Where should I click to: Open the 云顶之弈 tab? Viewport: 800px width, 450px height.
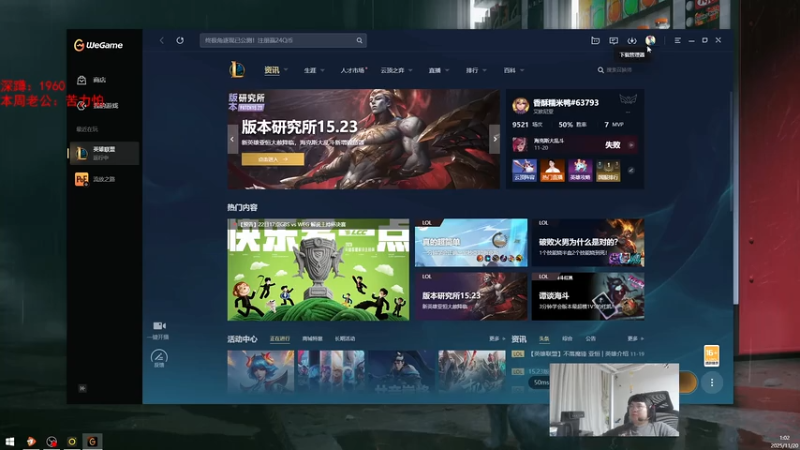point(392,70)
